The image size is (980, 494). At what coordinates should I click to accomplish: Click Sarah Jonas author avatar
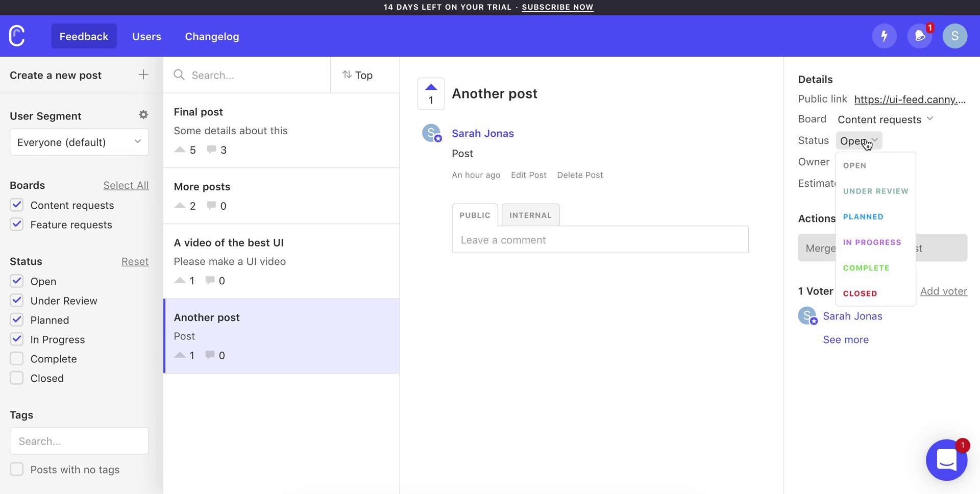coord(432,133)
